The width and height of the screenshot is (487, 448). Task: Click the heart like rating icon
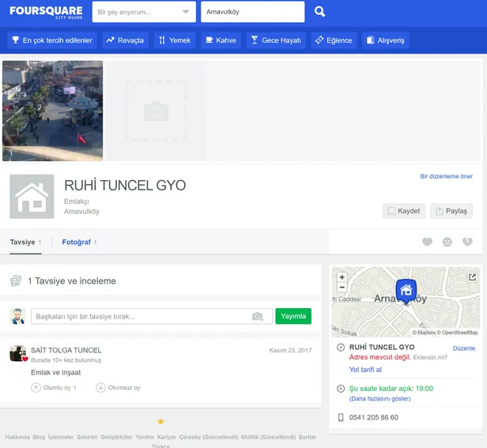427,242
